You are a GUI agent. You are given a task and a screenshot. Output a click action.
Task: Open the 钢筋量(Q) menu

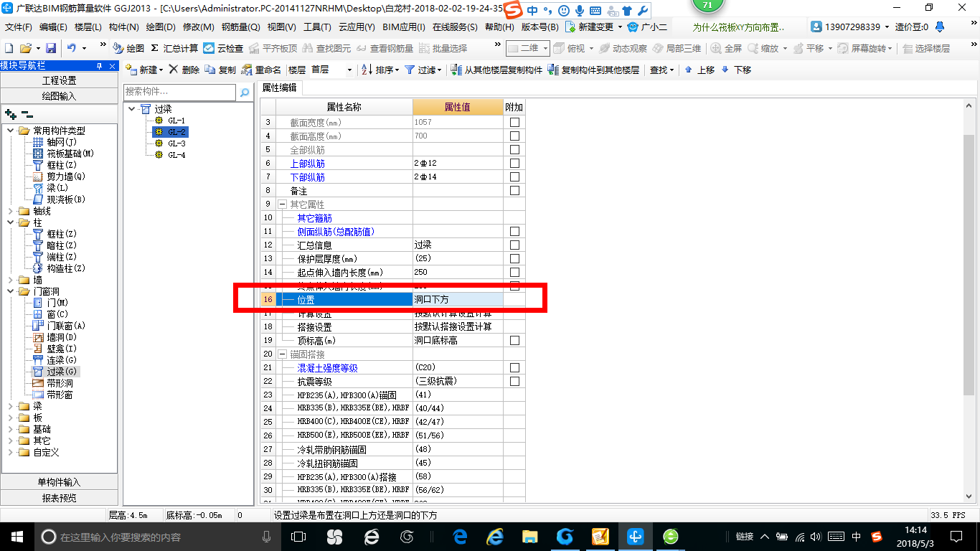pos(240,27)
